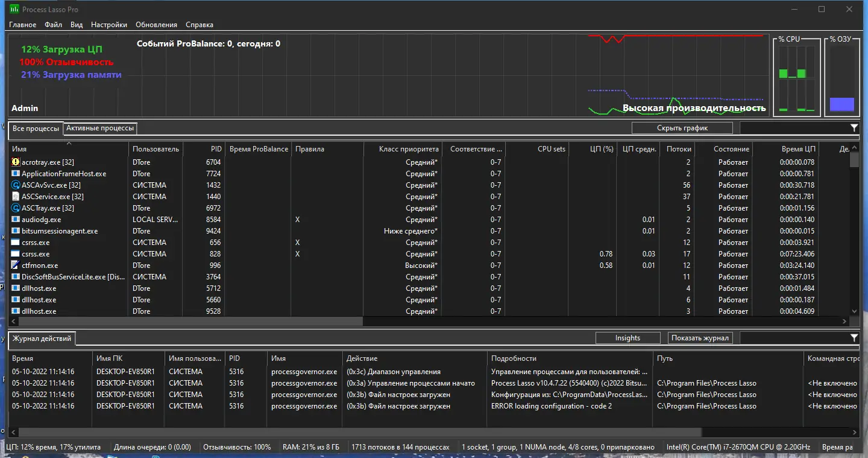Click the Правила column header
868x458 pixels.
pyautogui.click(x=328, y=149)
